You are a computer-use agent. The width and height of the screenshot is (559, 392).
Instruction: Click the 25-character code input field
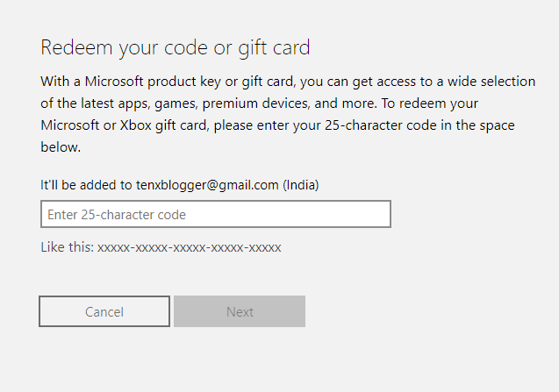(215, 214)
